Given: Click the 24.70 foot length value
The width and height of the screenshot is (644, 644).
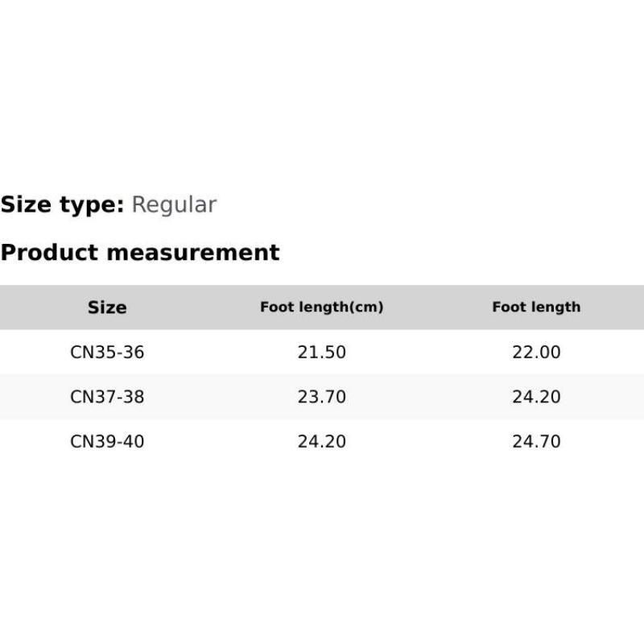Looking at the screenshot, I should pyautogui.click(x=536, y=441).
